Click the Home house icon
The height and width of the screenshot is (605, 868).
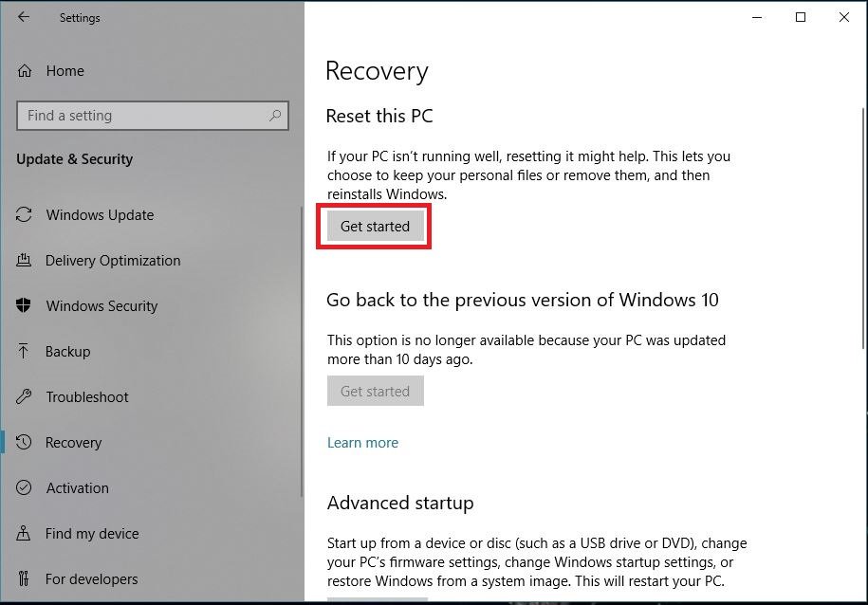pos(25,71)
